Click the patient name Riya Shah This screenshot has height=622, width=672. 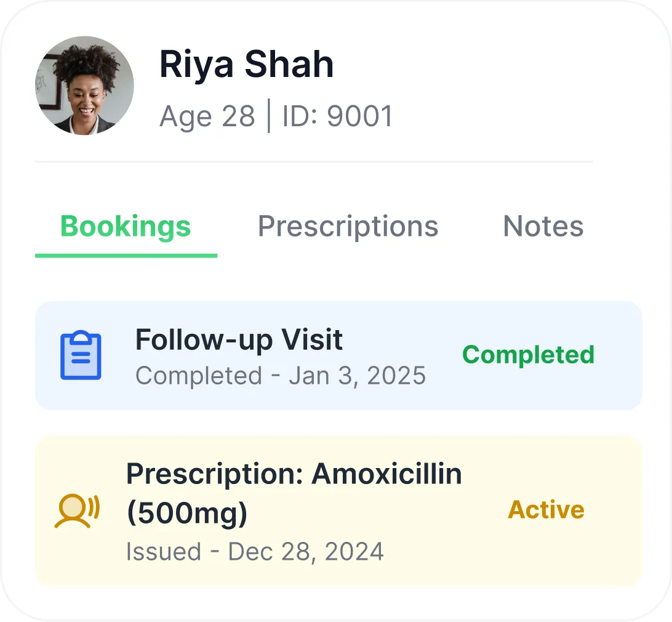click(x=246, y=65)
